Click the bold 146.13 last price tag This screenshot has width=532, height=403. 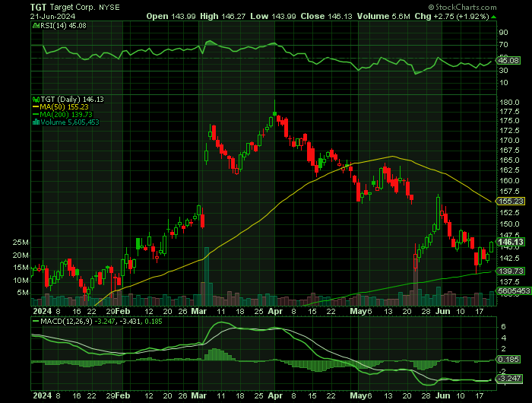pos(511,242)
